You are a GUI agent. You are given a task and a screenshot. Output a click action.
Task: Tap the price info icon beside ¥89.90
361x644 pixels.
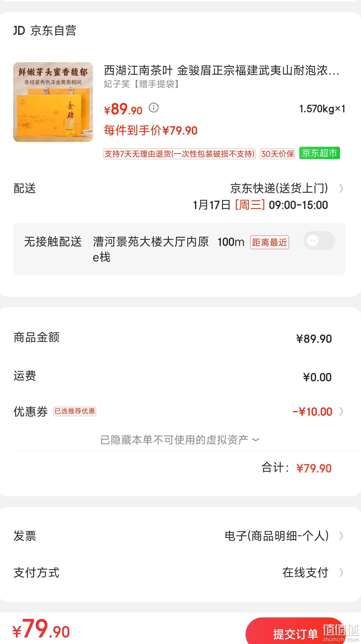153,108
